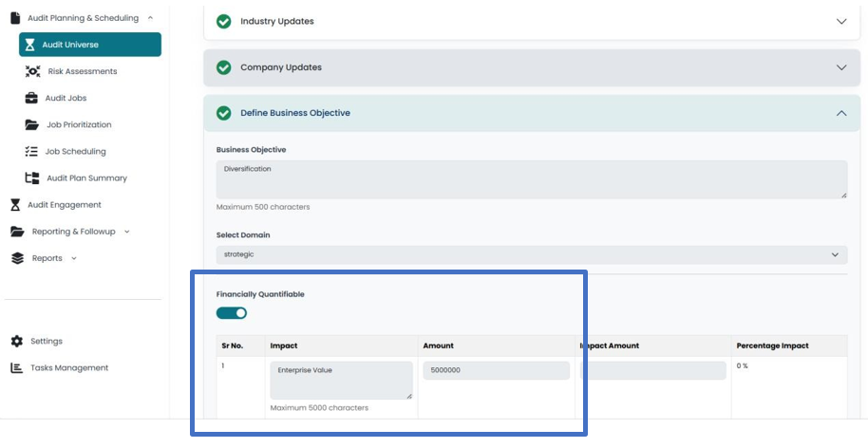Click the Audit Engagement hourglass icon

click(x=15, y=204)
